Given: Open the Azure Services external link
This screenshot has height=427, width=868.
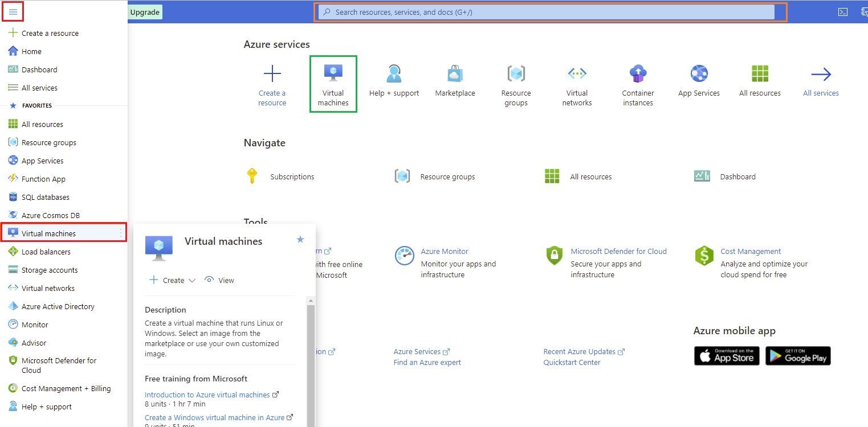Looking at the screenshot, I should 422,352.
